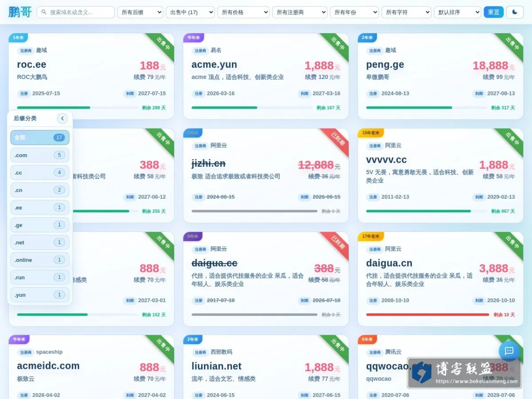Image resolution: width=532 pixels, height=399 pixels.
Task: Open the acmeidc.com domain title
Action: tap(48, 366)
